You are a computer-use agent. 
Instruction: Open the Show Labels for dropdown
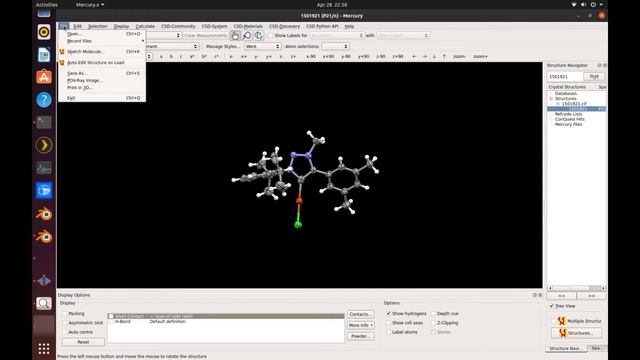[336, 36]
